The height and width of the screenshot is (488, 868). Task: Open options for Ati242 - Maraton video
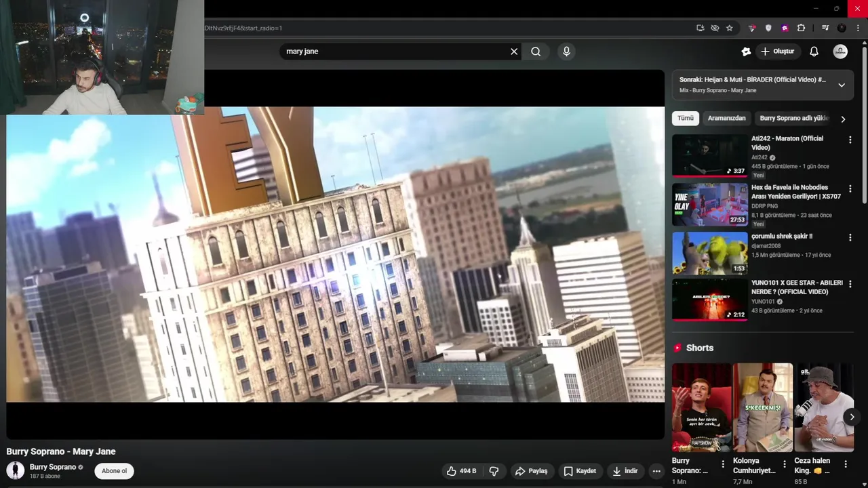pyautogui.click(x=850, y=140)
